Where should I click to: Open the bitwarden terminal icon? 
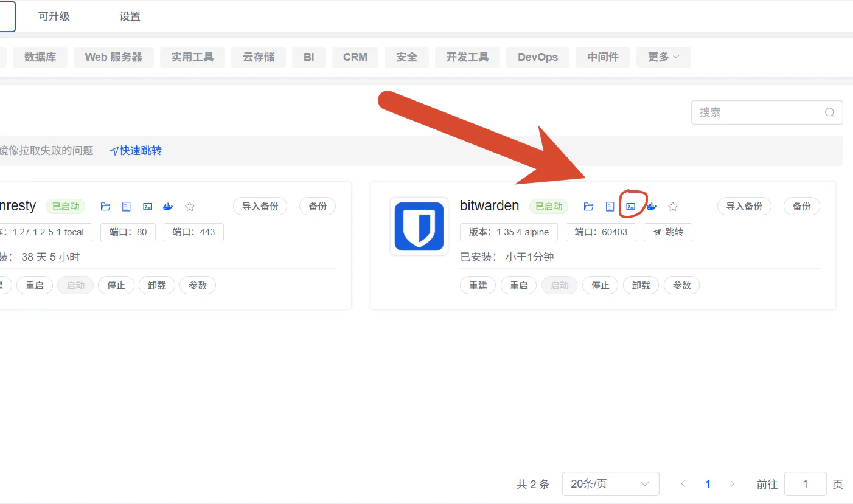tap(631, 207)
